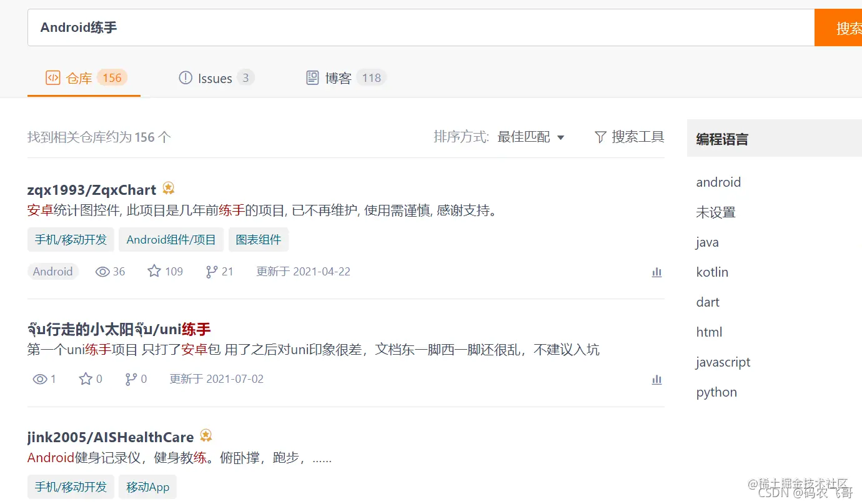862x504 pixels.
Task: Select the 手机/移动开发 tag under ZqxChart
Action: click(70, 239)
